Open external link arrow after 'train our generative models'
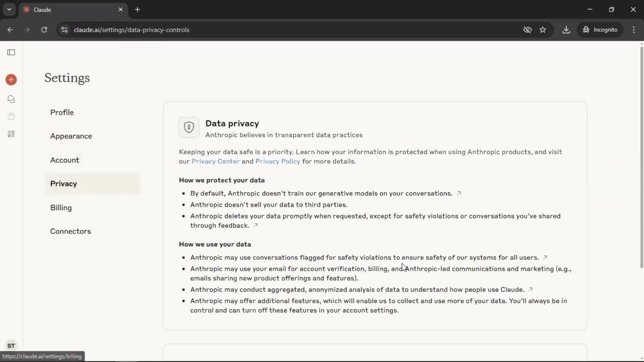 [x=459, y=193]
